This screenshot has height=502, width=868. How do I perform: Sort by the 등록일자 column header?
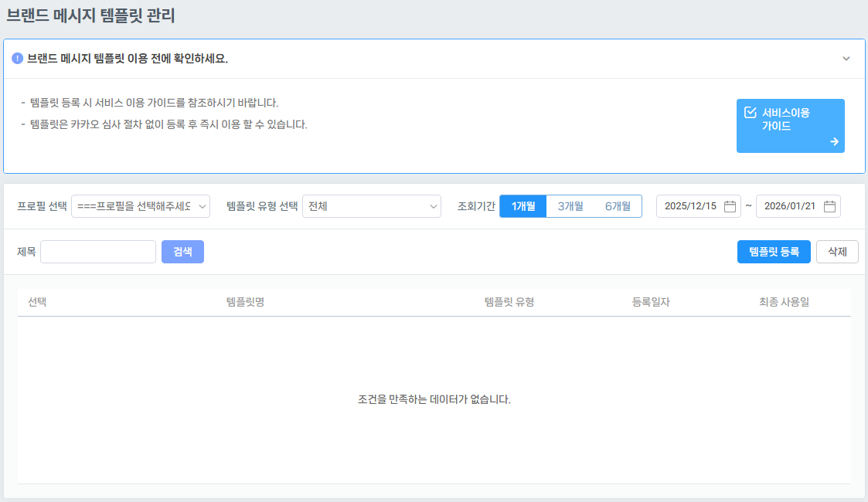click(651, 302)
